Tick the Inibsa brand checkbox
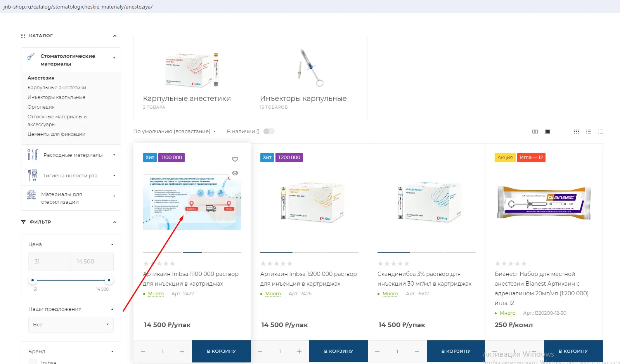 33,362
